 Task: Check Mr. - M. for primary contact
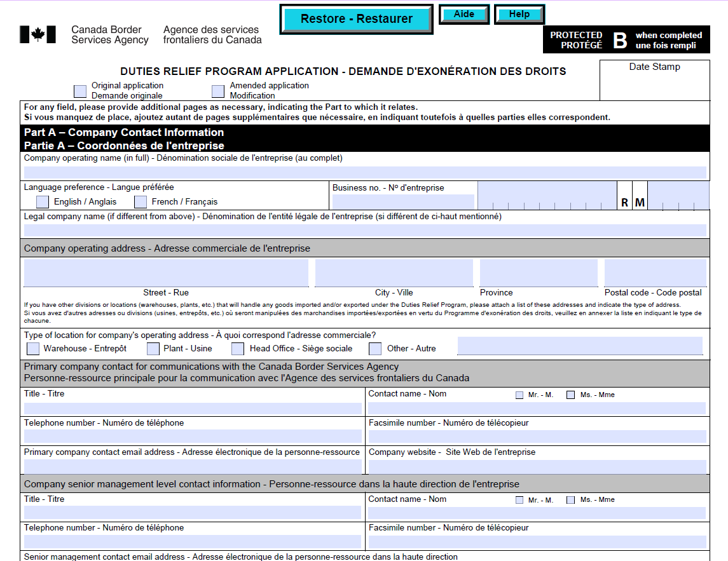pyautogui.click(x=519, y=395)
